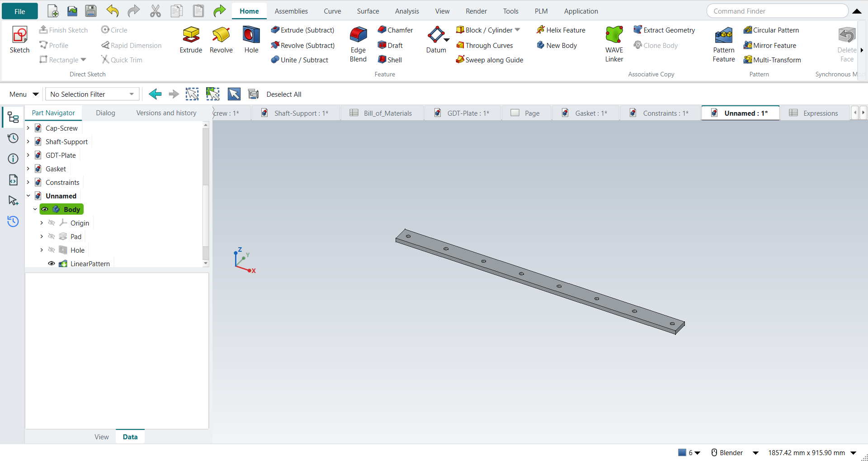Viewport: 868px width, 461px height.
Task: Toggle visibility of Body node
Action: click(45, 209)
